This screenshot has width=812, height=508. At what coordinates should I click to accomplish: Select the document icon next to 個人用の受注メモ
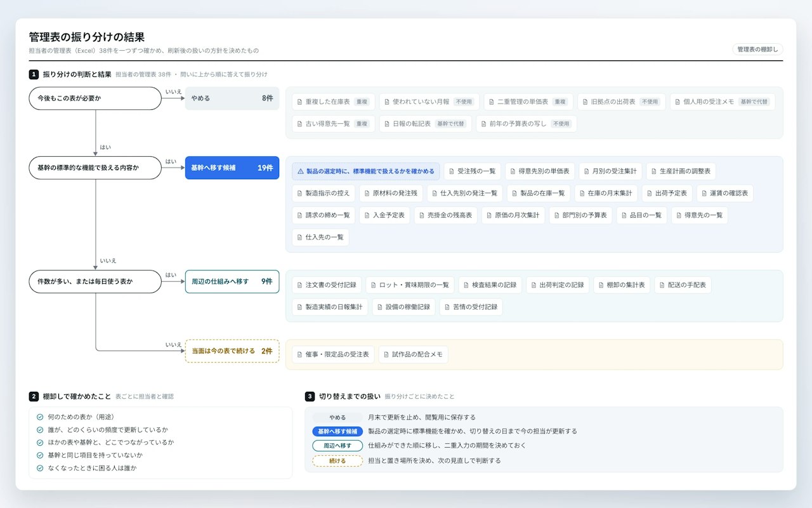[678, 102]
